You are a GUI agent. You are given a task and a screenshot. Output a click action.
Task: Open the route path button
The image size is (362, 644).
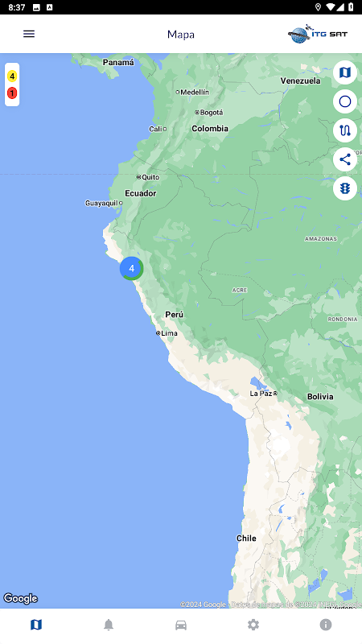[345, 130]
